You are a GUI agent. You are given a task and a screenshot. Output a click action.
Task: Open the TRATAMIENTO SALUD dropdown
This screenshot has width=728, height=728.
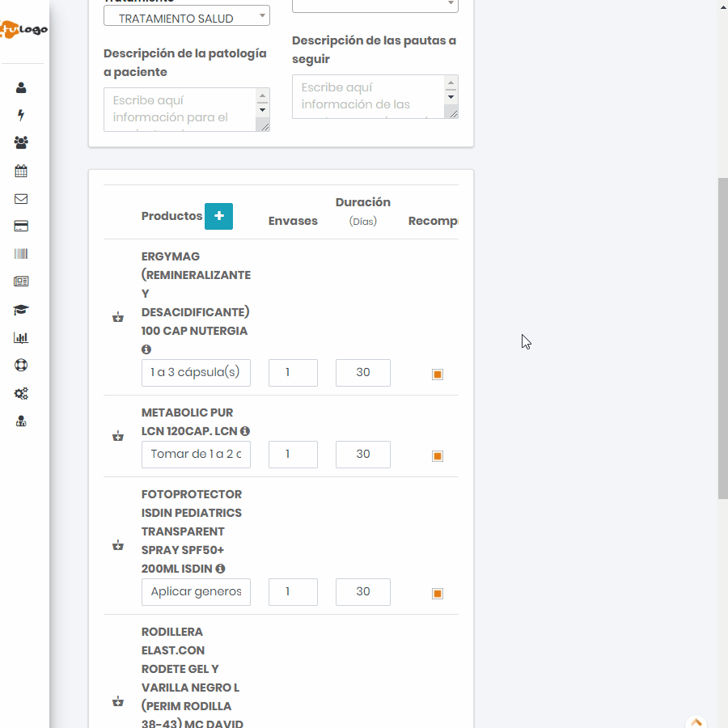tap(187, 18)
